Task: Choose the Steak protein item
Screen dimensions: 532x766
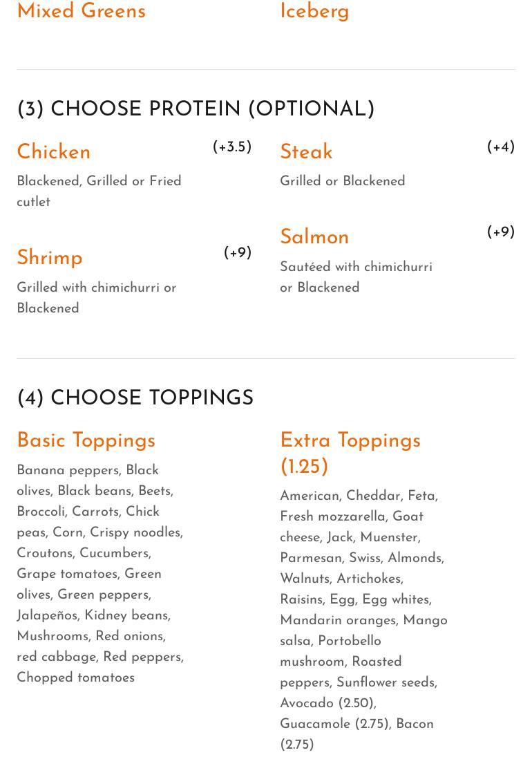Action: [306, 152]
